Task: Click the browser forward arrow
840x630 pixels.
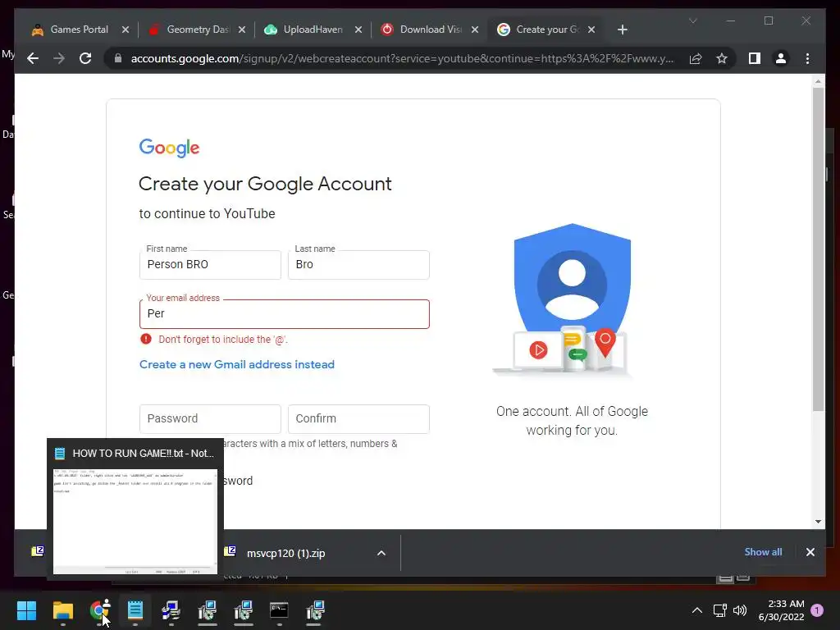Action: pyautogui.click(x=59, y=58)
